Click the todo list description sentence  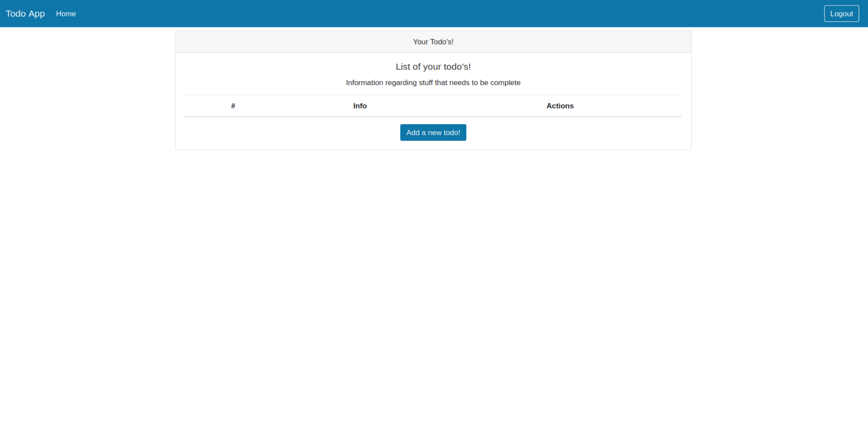[433, 83]
